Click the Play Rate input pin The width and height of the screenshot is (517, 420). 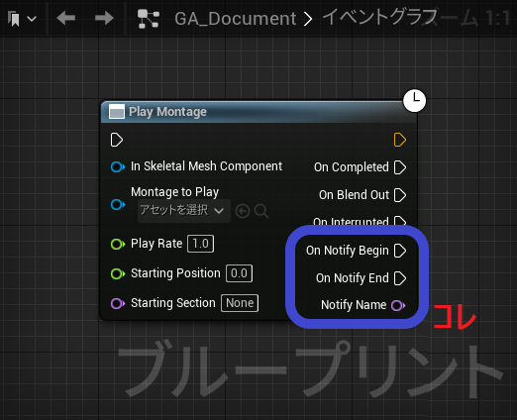(118, 244)
